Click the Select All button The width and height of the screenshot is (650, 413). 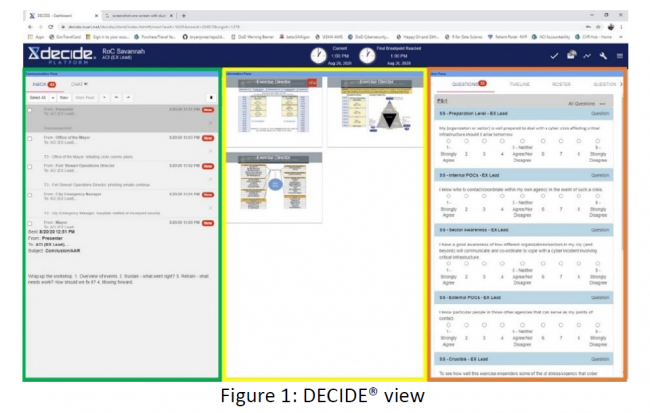tap(38, 98)
